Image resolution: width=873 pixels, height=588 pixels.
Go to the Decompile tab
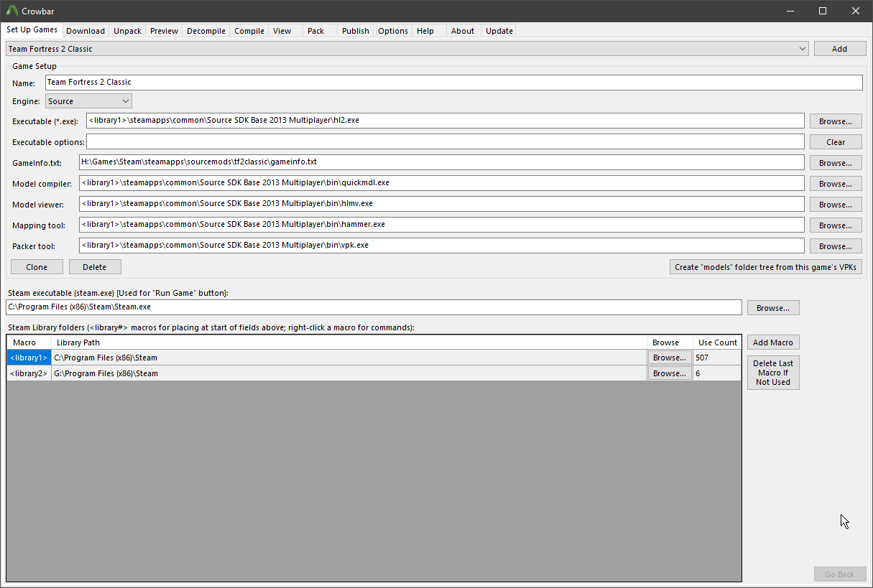click(206, 31)
